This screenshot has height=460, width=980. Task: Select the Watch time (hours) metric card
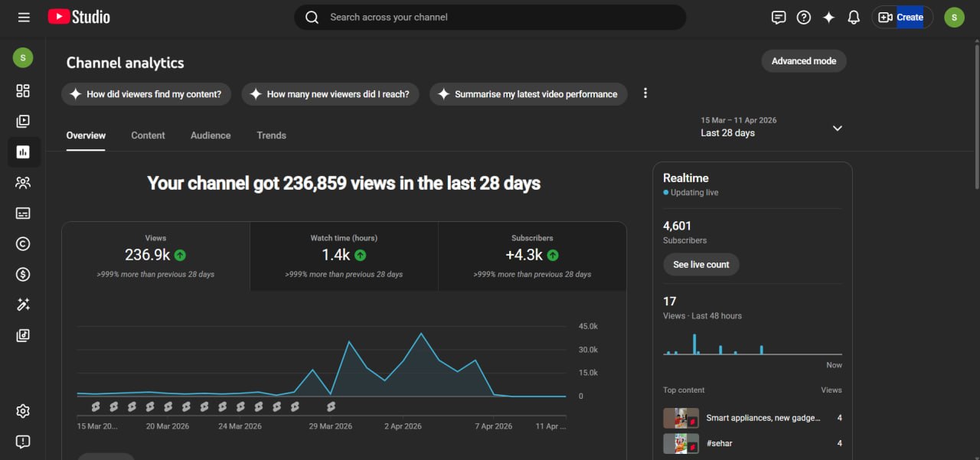tap(344, 256)
